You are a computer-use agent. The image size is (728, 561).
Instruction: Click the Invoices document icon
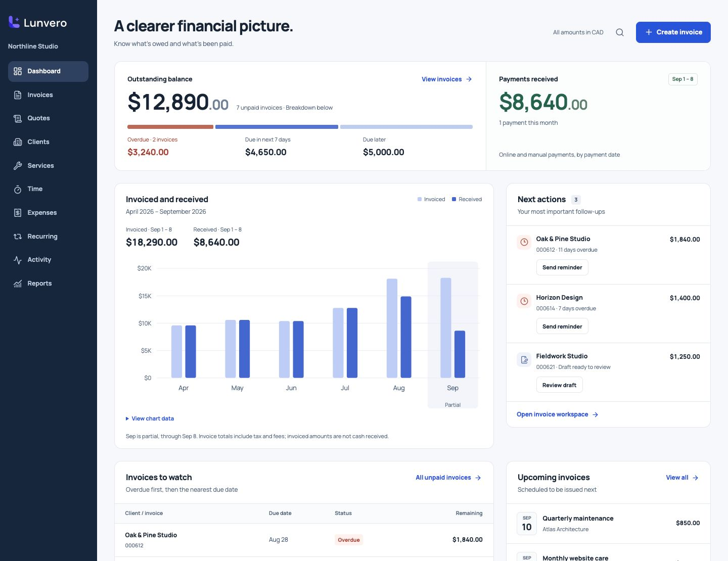(18, 95)
